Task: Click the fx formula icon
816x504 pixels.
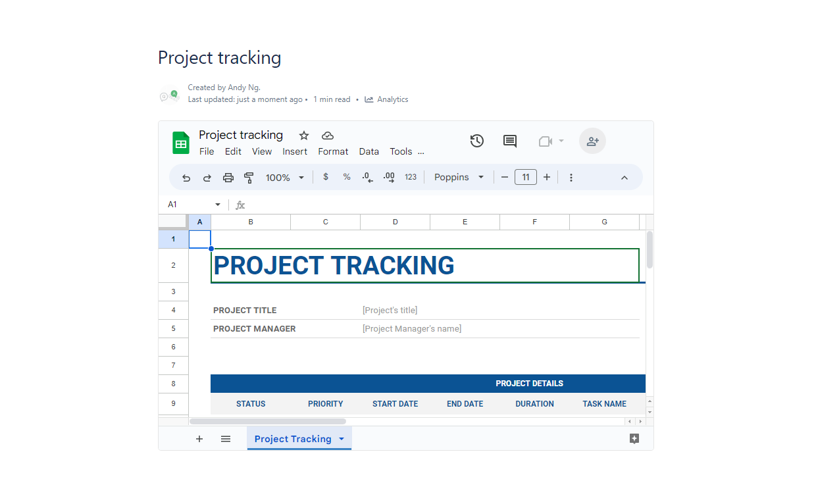Action: [x=240, y=205]
